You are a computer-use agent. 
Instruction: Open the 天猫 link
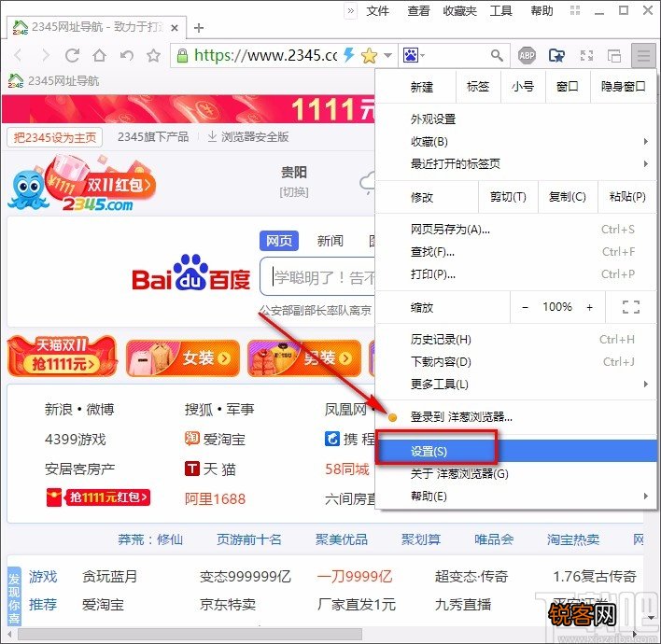[210, 469]
